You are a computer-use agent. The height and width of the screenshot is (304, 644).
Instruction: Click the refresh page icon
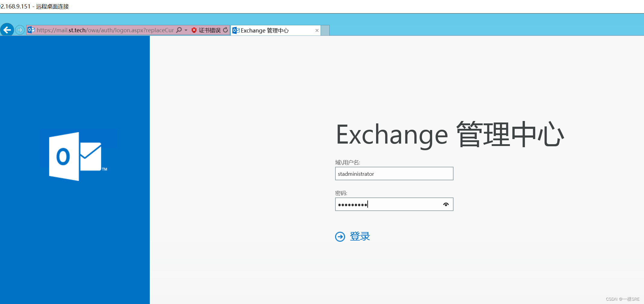tap(225, 30)
